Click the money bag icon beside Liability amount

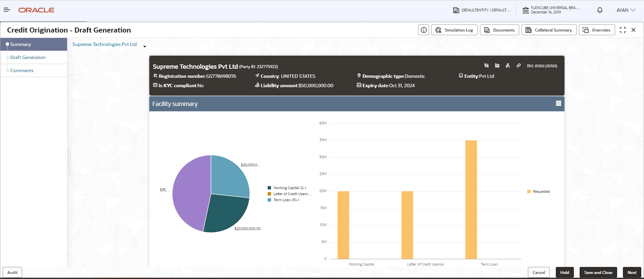[257, 85]
